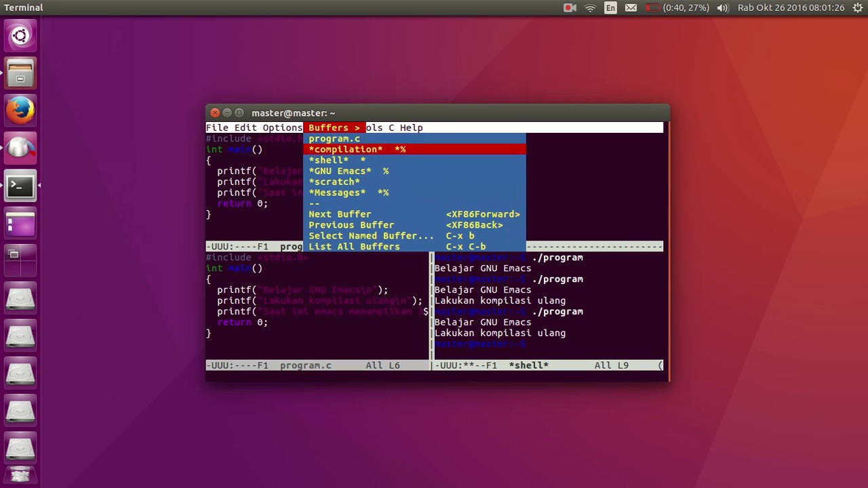
Task: Click first 'Belajar GNU Emacs' shell output line
Action: point(483,268)
